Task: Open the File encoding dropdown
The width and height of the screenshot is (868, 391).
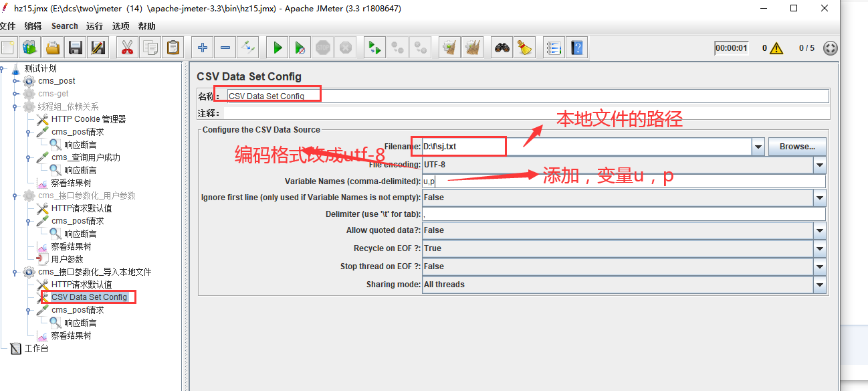Action: pyautogui.click(x=820, y=164)
